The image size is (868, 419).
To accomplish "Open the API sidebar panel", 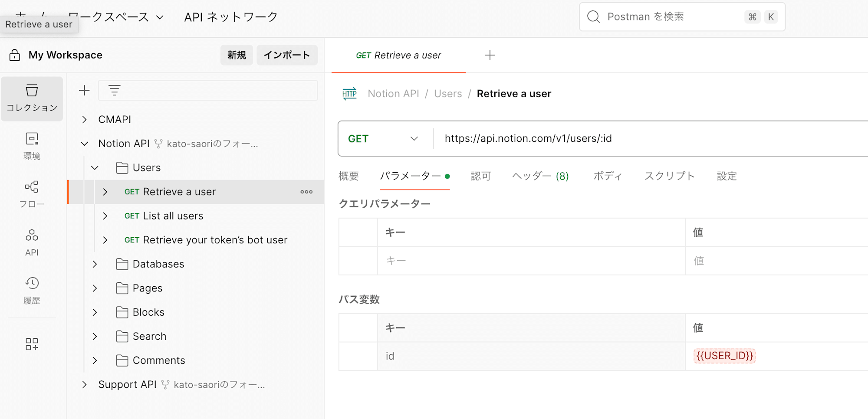I will tap(32, 243).
